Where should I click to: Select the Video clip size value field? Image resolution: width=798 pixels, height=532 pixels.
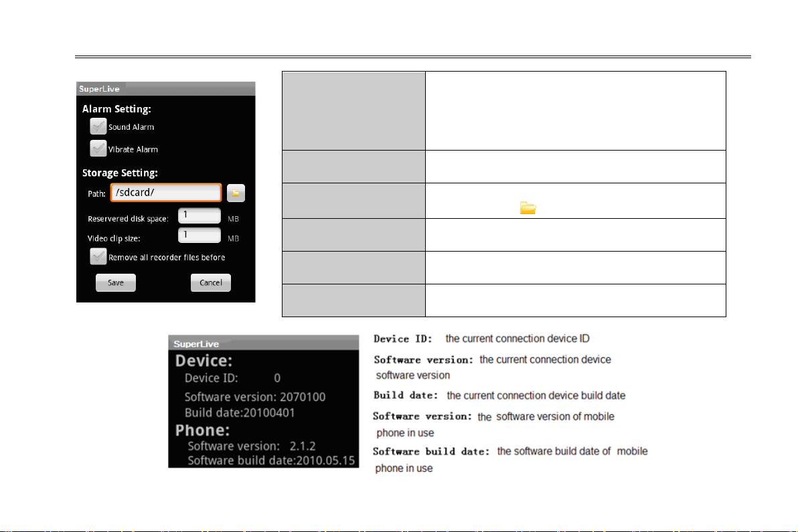pyautogui.click(x=199, y=236)
